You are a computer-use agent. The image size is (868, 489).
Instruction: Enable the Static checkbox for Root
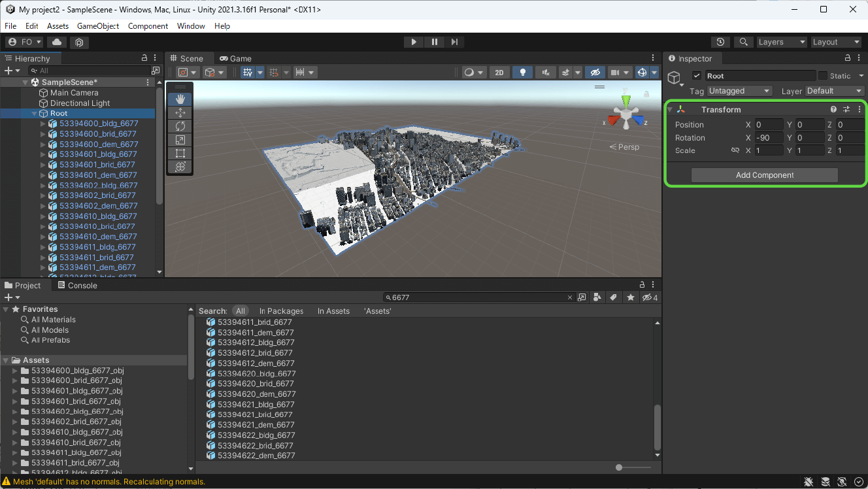(x=823, y=76)
